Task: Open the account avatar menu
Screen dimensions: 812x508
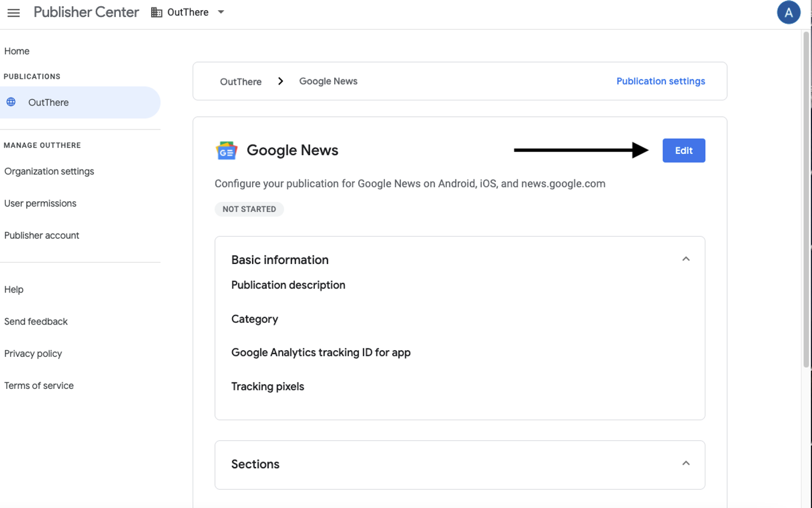Action: click(x=789, y=12)
